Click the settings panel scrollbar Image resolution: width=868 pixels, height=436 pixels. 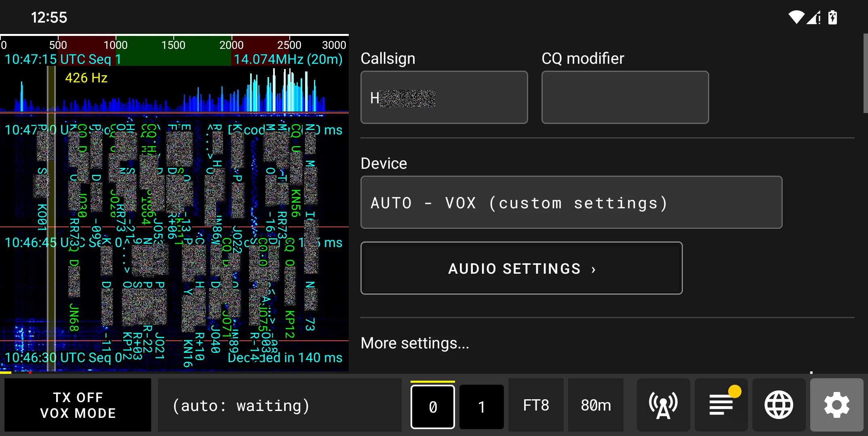tap(865, 73)
